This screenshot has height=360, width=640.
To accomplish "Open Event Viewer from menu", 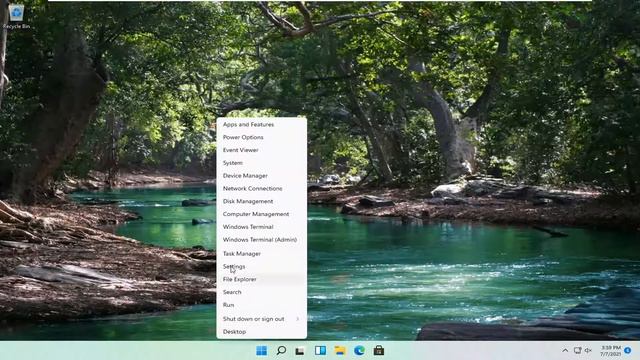I will click(262, 150).
